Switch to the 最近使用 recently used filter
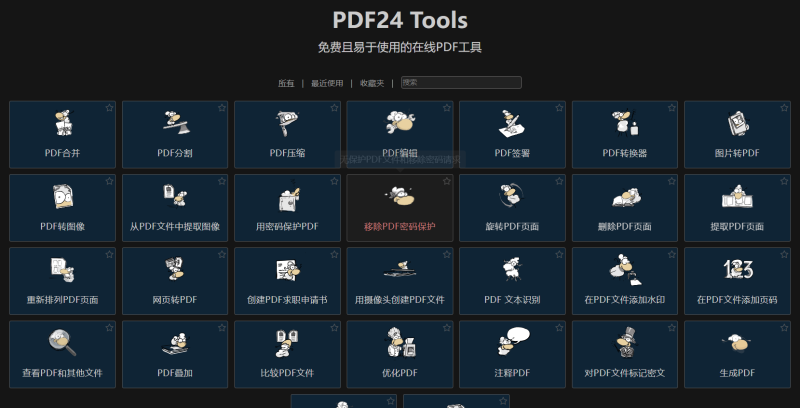 [x=327, y=83]
